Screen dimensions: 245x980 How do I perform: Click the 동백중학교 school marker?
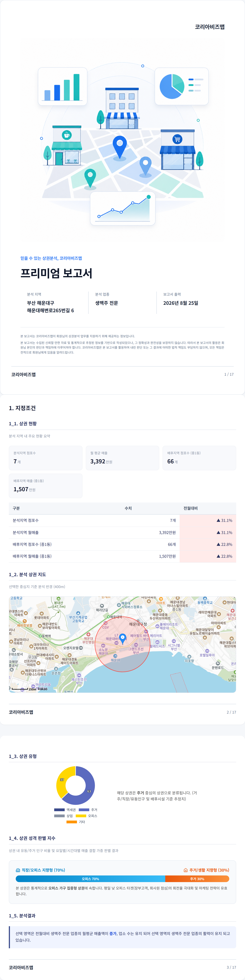click(205, 598)
